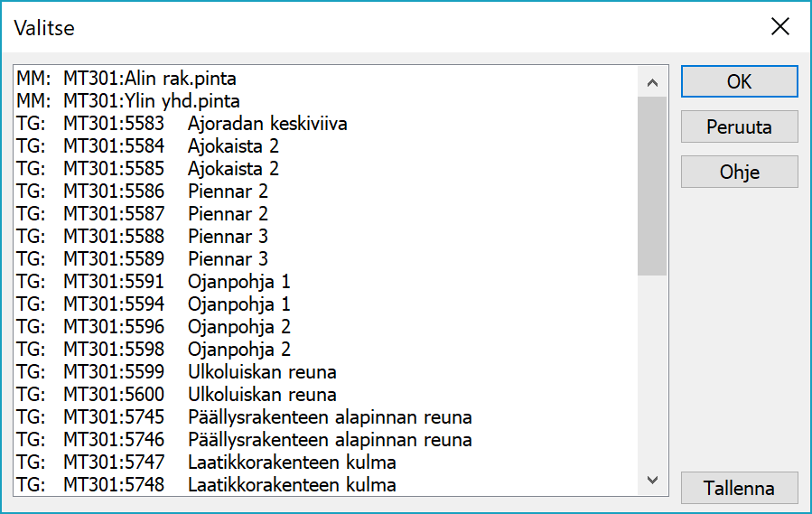Click the vertical scrollbar thumb
Image resolution: width=812 pixels, height=514 pixels.
click(x=651, y=185)
